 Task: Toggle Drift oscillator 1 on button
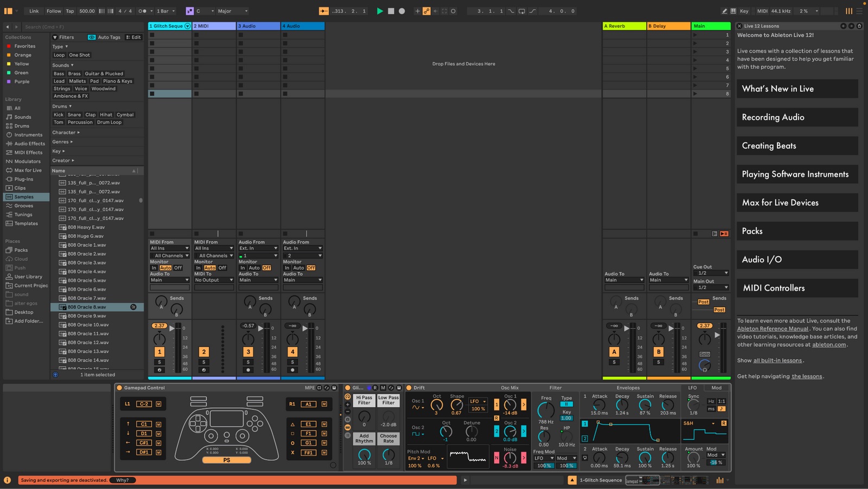pos(496,404)
